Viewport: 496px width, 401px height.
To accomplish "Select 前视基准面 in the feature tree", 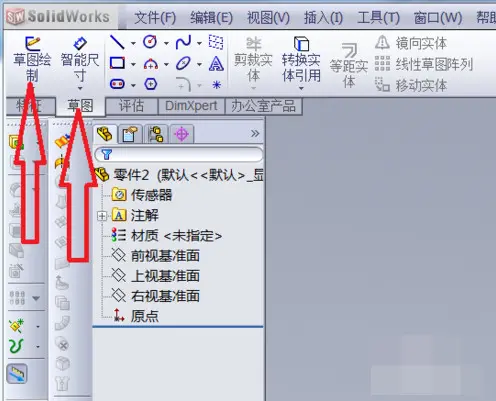I will [x=155, y=256].
